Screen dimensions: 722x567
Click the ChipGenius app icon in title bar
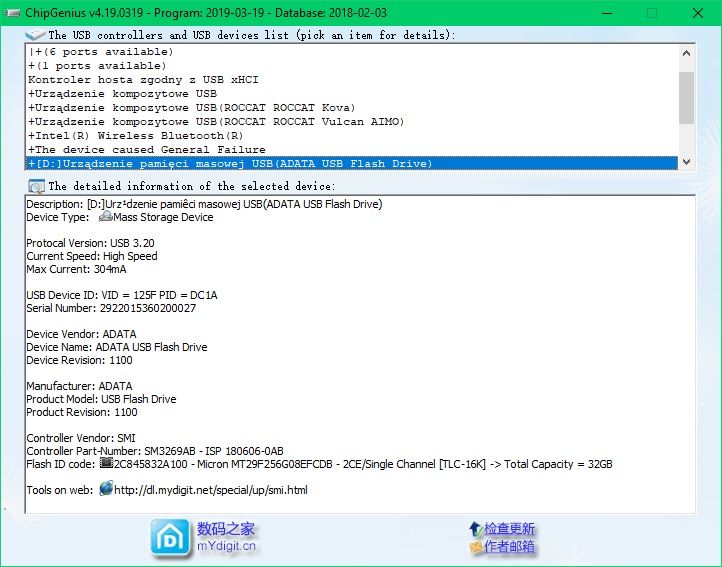click(x=12, y=12)
